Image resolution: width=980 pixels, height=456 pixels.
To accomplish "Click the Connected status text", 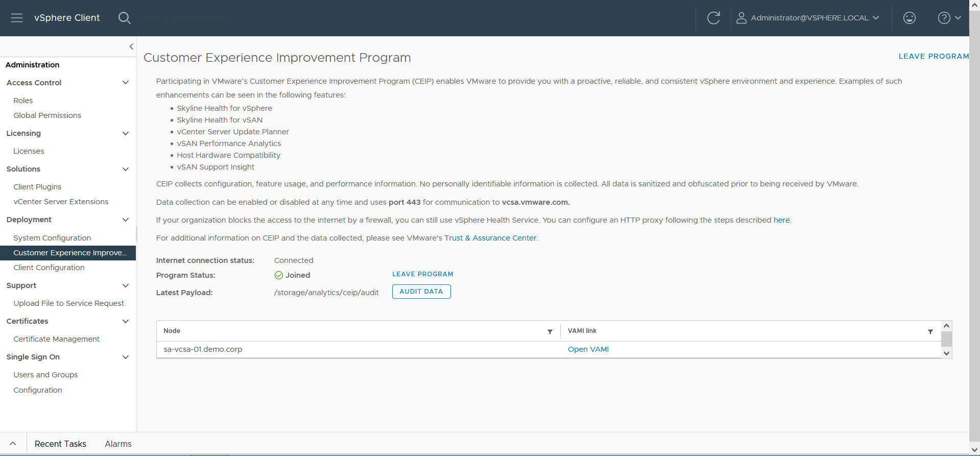I will pos(294,260).
